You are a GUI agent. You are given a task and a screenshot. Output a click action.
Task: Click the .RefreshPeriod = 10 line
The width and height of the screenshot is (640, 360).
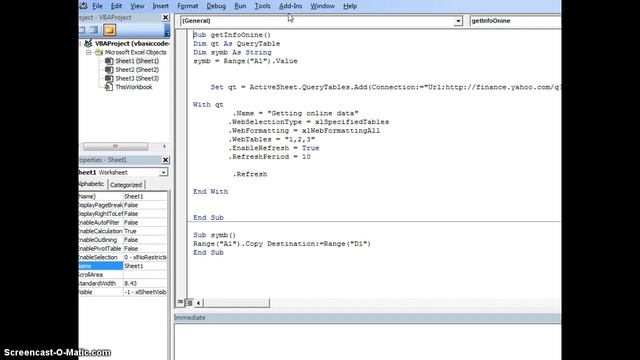pyautogui.click(x=269, y=157)
